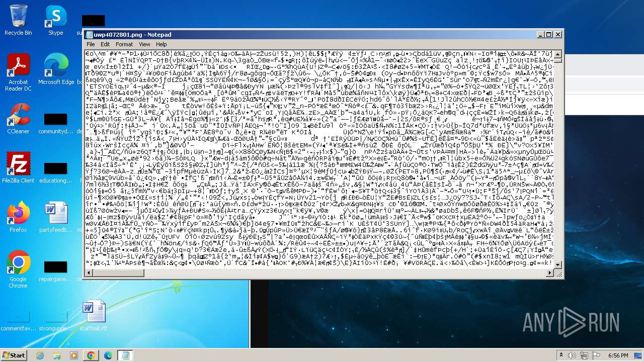
Task: Open Windows Media Player from the taskbar
Action: point(74,355)
